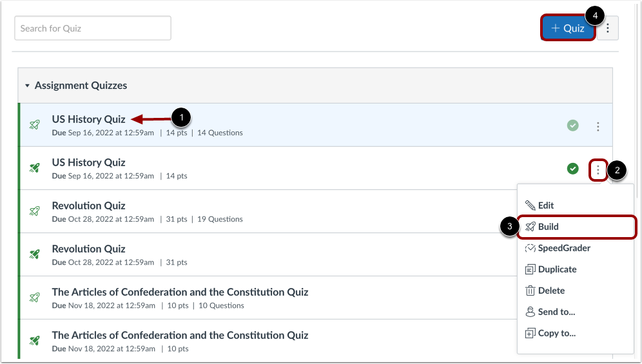Click the Copy to icon in the menu
642x364 pixels.
coord(530,333)
